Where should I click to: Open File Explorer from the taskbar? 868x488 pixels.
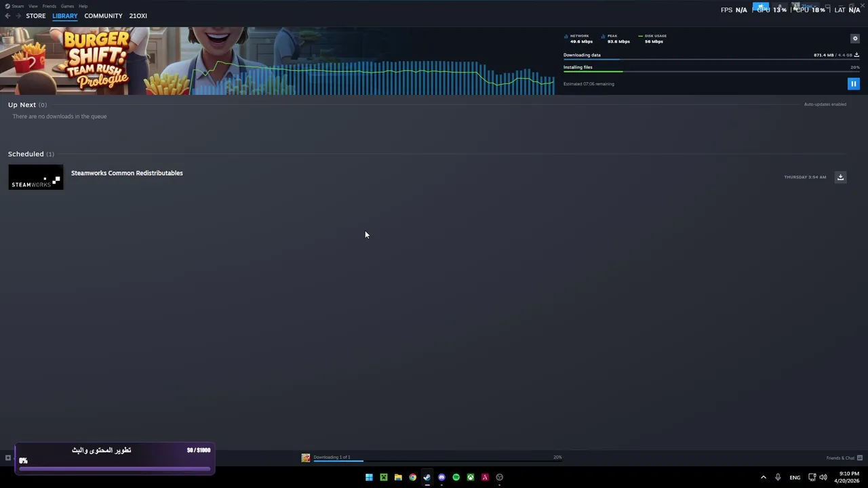pyautogui.click(x=398, y=477)
